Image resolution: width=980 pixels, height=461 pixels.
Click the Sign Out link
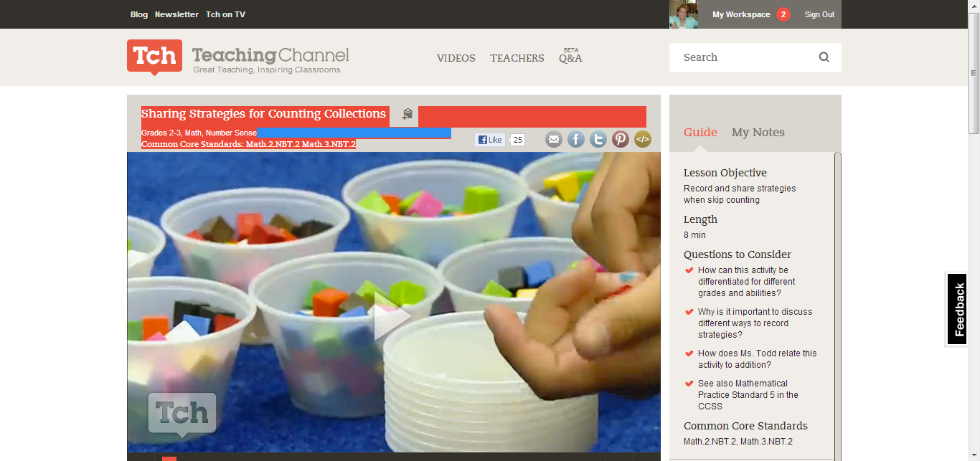819,14
